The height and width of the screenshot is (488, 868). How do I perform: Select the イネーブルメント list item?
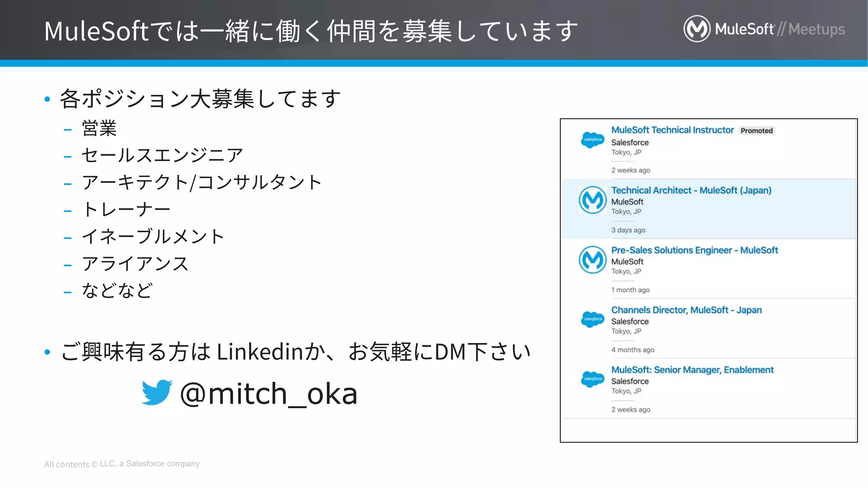tap(153, 236)
